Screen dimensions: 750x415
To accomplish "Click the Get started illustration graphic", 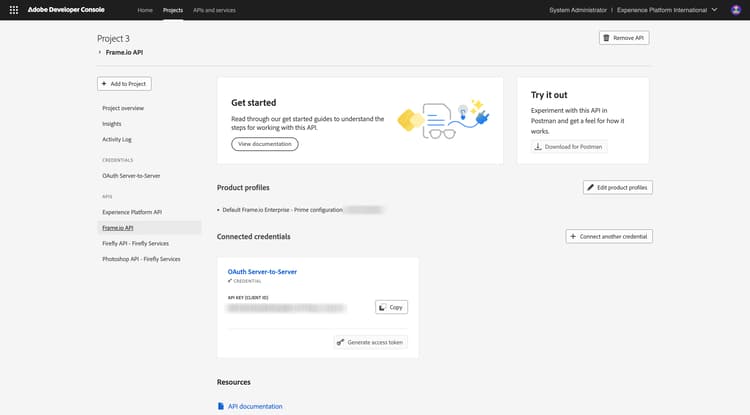I will pos(443,120).
